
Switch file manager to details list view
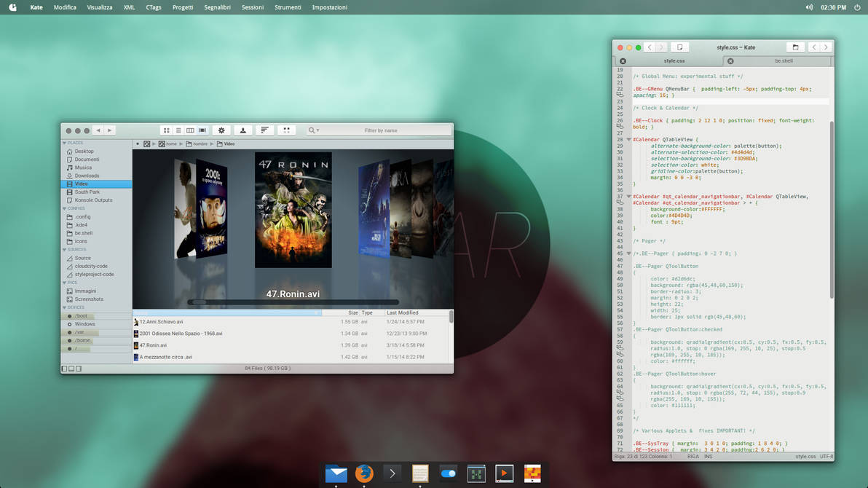click(x=178, y=130)
